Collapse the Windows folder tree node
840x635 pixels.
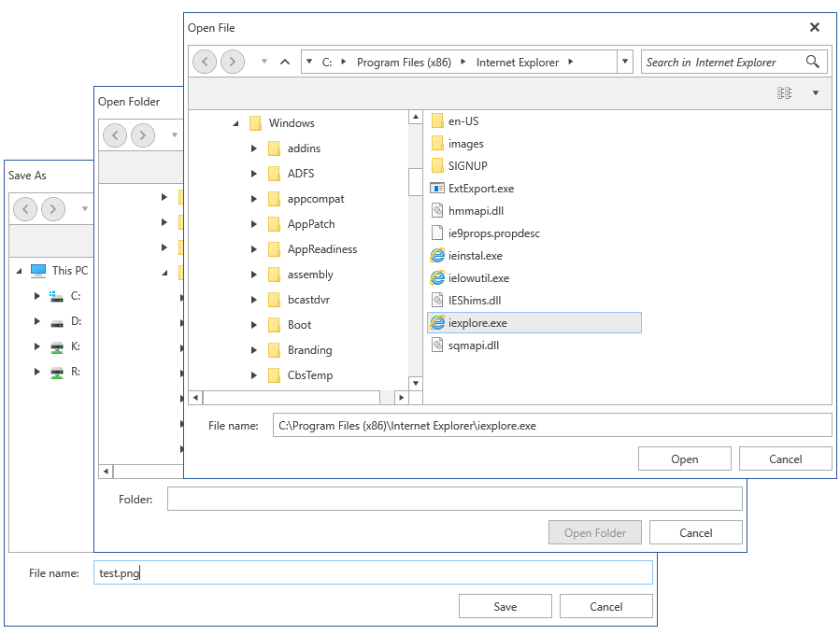coord(235,122)
